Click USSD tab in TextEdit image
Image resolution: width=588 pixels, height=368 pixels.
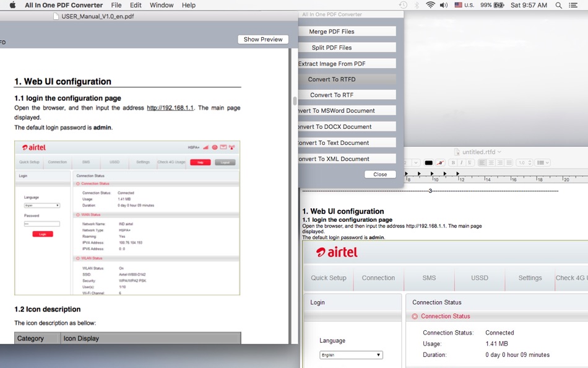pyautogui.click(x=480, y=278)
